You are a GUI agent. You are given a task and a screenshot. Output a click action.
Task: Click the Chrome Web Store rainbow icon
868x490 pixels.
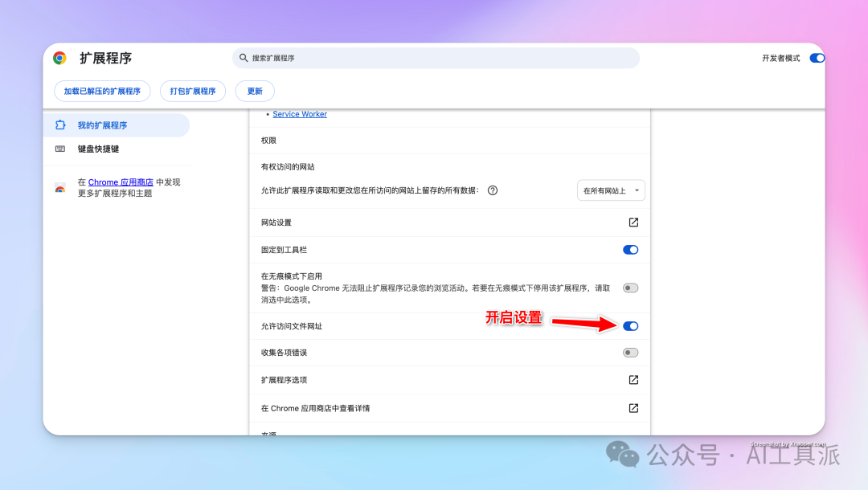(60, 188)
